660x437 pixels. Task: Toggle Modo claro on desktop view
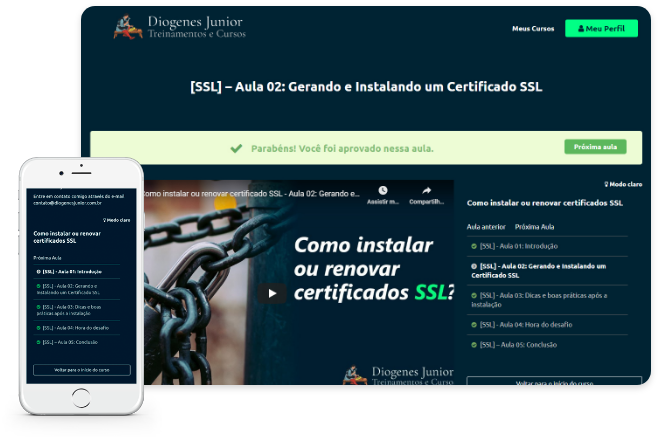(x=623, y=184)
